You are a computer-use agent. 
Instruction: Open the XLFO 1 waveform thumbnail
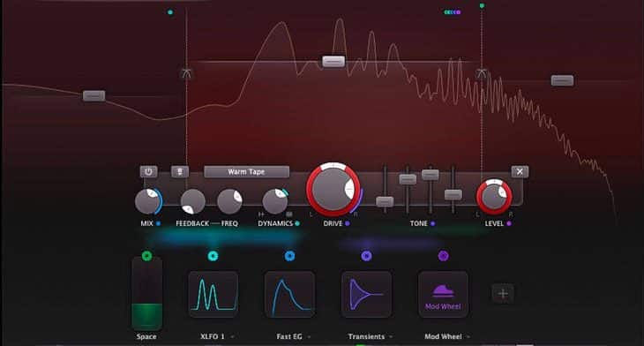tap(213, 294)
